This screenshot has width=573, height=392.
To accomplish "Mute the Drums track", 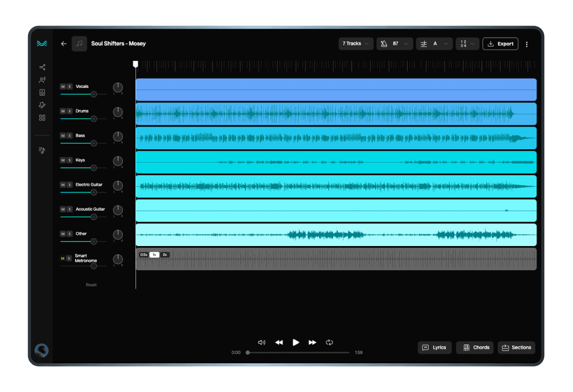I will tap(62, 111).
